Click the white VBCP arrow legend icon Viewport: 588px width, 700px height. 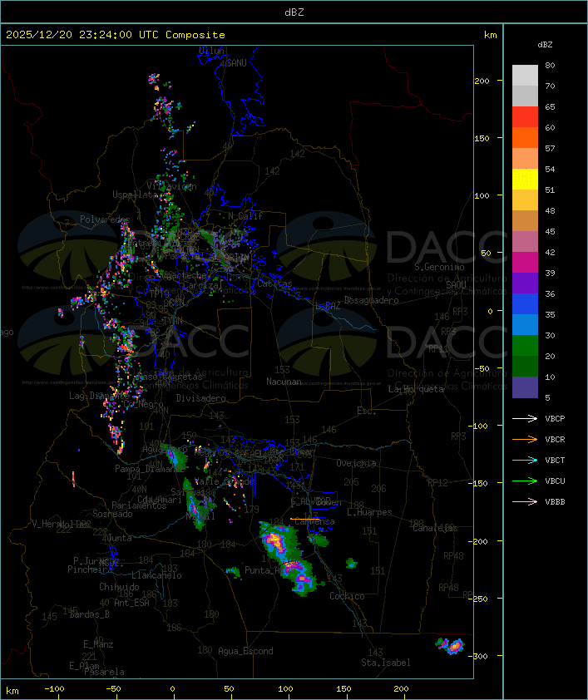525,419
